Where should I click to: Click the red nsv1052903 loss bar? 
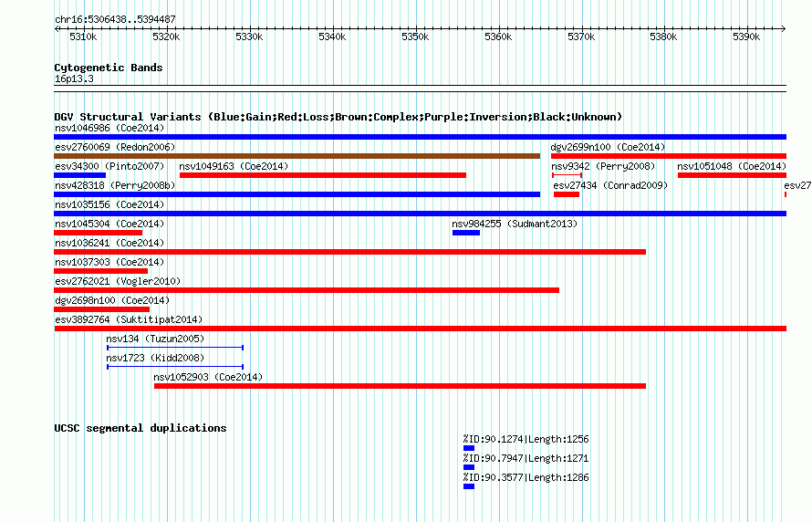tap(400, 386)
